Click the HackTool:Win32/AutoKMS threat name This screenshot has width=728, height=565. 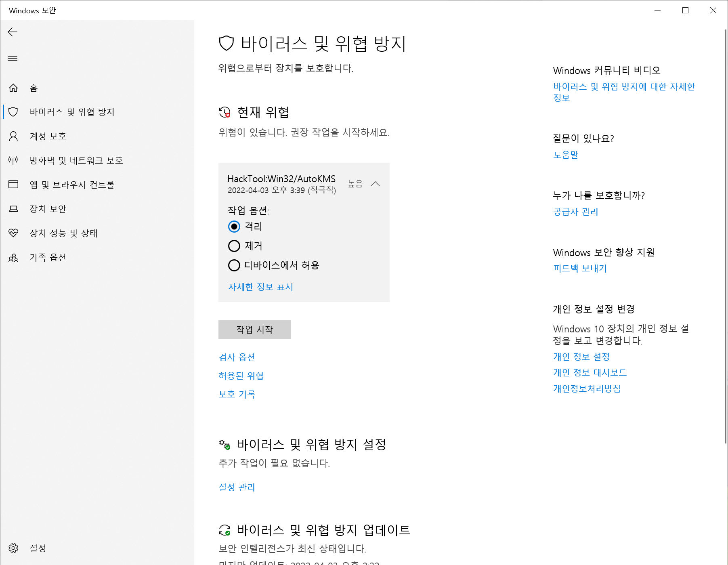[281, 179]
